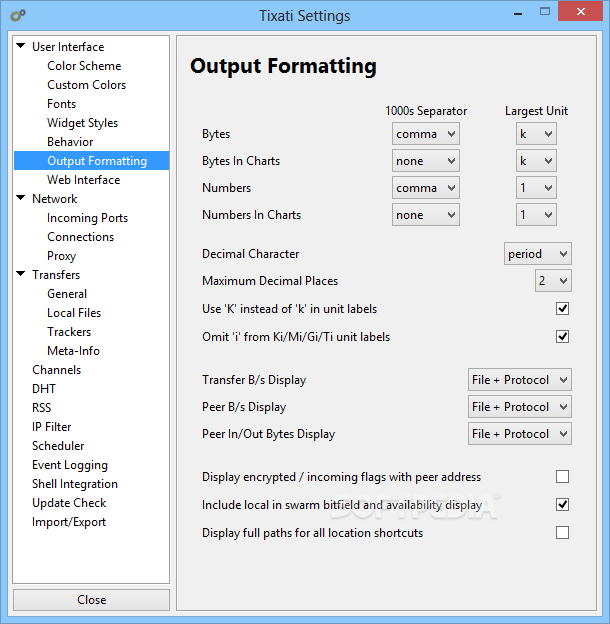Enable display encrypted / incoming flags checkbox

[x=562, y=476]
